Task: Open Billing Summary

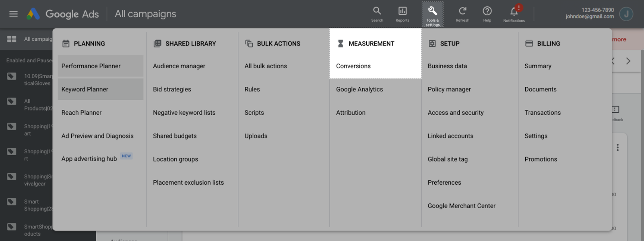Action: [x=538, y=66]
